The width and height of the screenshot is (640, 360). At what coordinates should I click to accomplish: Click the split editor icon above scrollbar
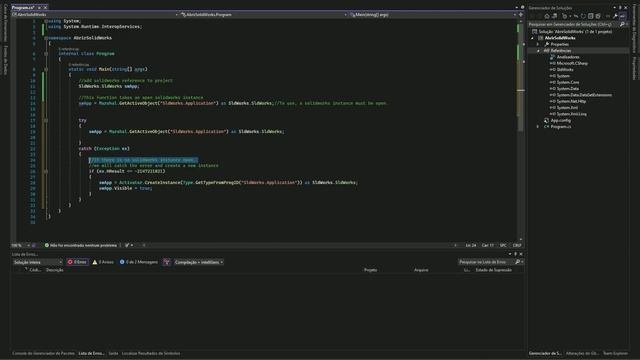click(x=521, y=15)
